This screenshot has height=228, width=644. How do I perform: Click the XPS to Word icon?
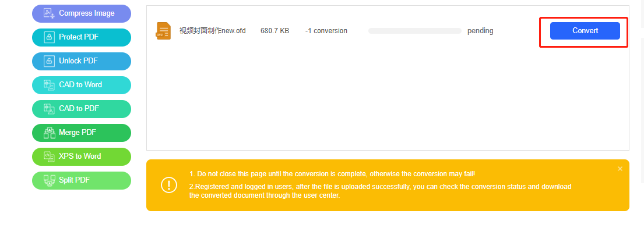50,156
